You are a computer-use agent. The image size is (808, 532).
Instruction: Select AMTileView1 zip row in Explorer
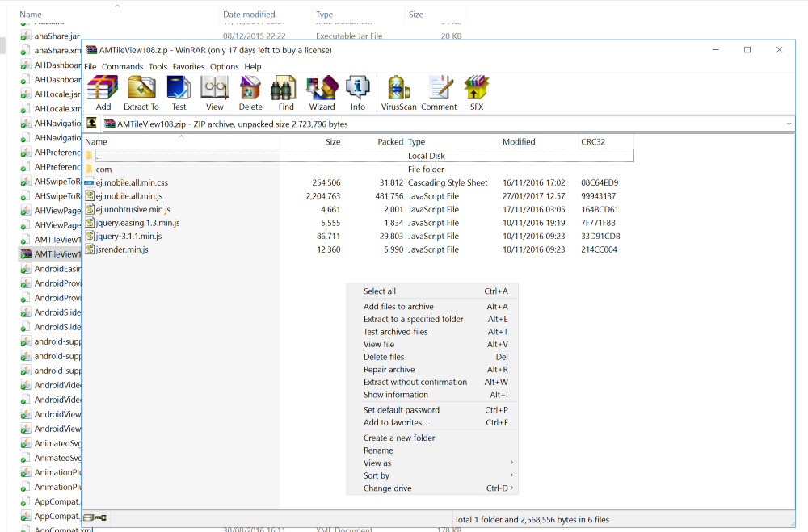pos(50,254)
